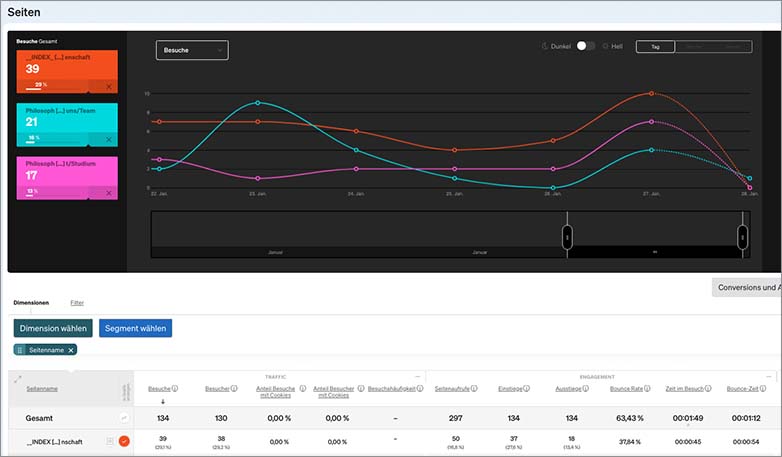Image resolution: width=782 pixels, height=457 pixels.
Task: Click the __INDEX row page name
Action: [54, 442]
